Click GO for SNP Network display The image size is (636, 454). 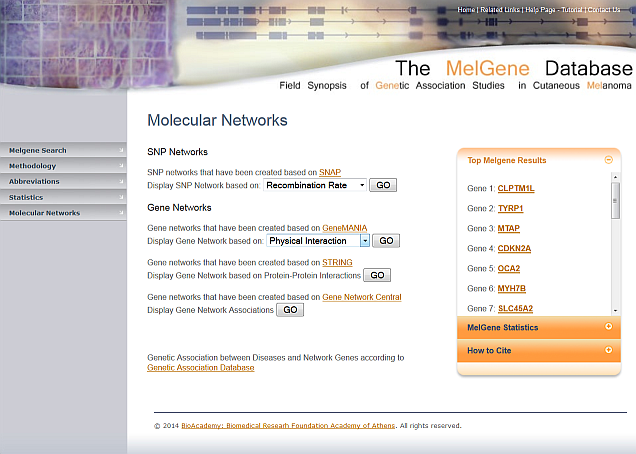383,185
